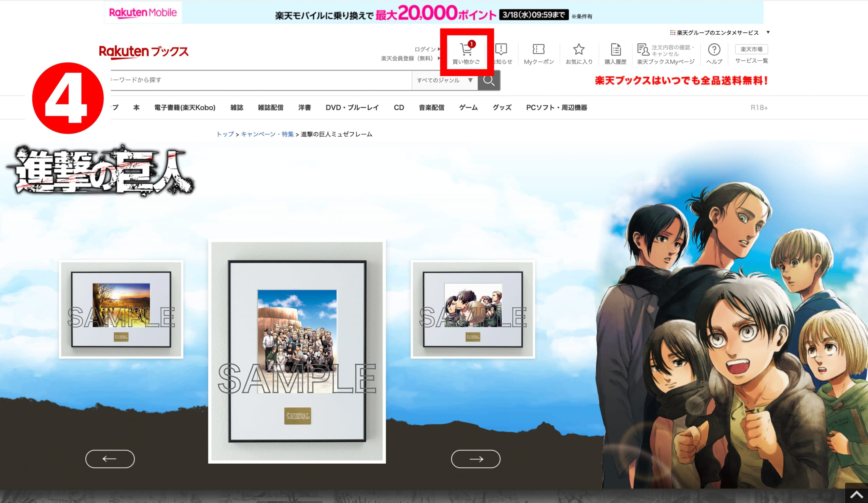Click the keyword search input field
The width and height of the screenshot is (868, 503).
point(258,80)
